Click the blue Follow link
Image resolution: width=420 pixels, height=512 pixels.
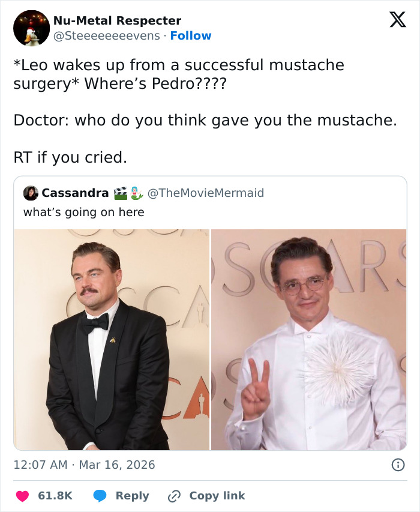point(191,35)
